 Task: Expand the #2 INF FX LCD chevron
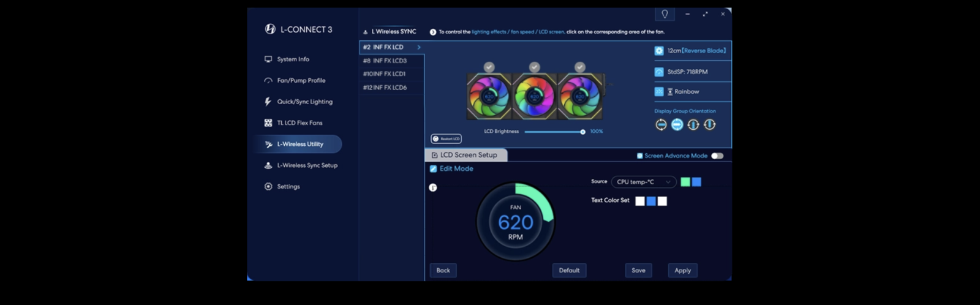click(x=419, y=47)
